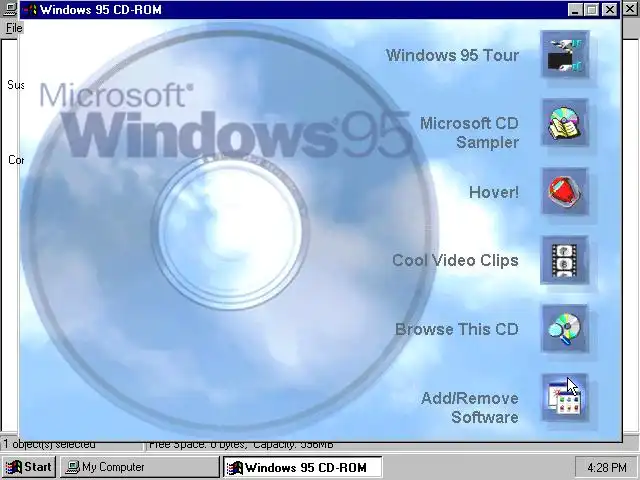This screenshot has width=640, height=480.
Task: Select the Add/Remove Software text label
Action: 470,408
